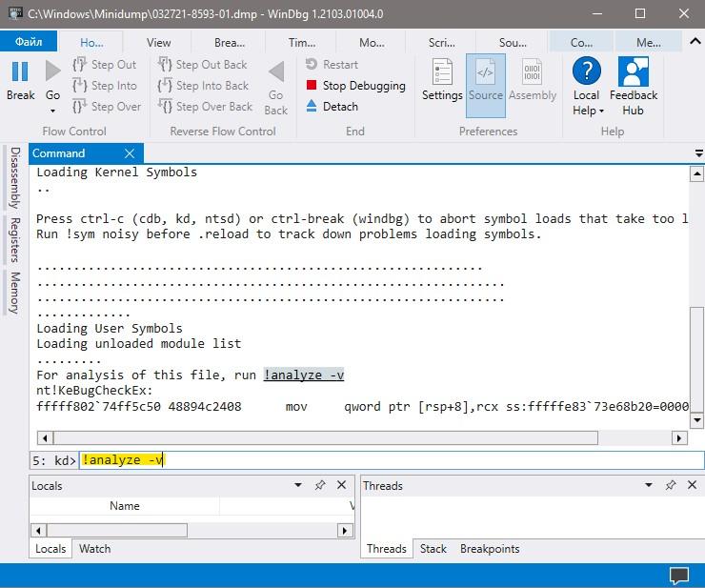Click Step Out Back
Viewport: 705px width, 588px height.
203,65
